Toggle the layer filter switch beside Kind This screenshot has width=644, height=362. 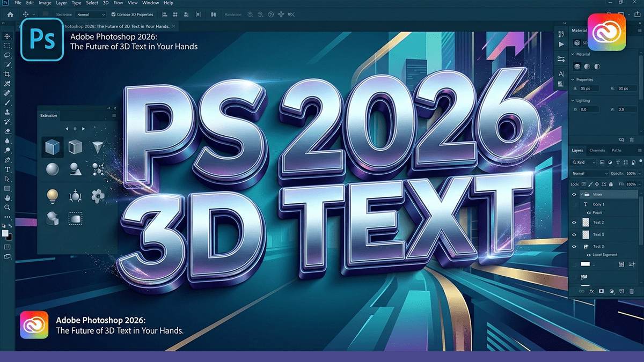click(641, 161)
